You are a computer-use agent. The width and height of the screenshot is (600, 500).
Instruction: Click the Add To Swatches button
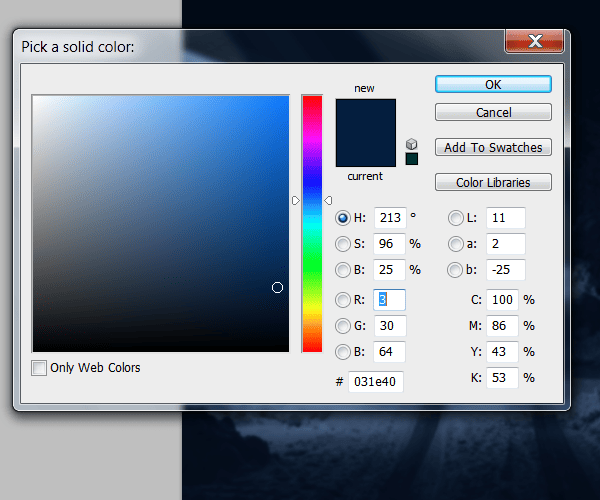click(493, 147)
